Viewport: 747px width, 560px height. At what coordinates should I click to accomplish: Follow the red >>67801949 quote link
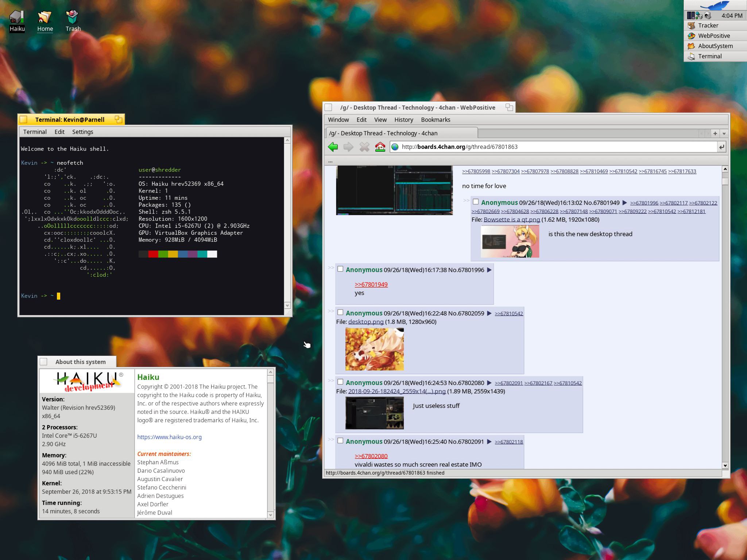371,284
